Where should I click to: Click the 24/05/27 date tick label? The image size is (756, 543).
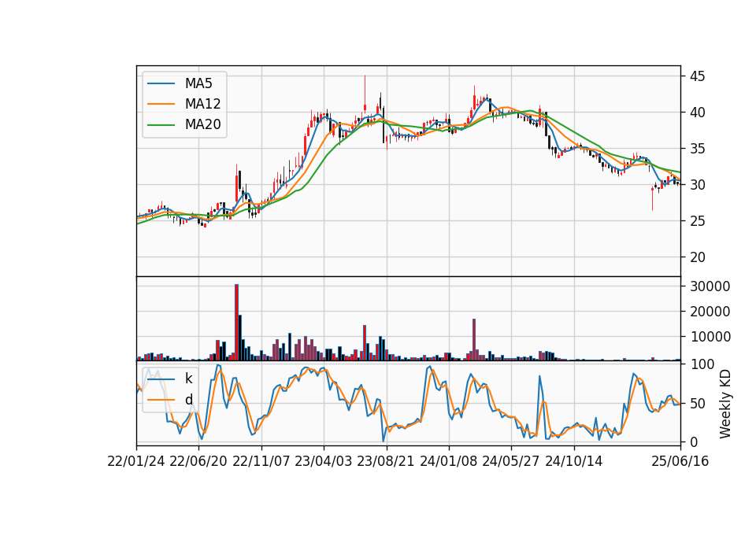pos(510,461)
